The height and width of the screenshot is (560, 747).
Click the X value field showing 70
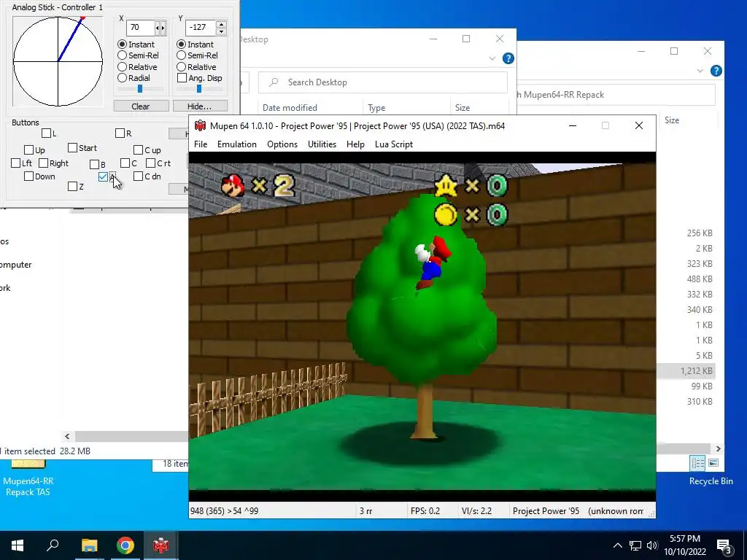click(141, 28)
